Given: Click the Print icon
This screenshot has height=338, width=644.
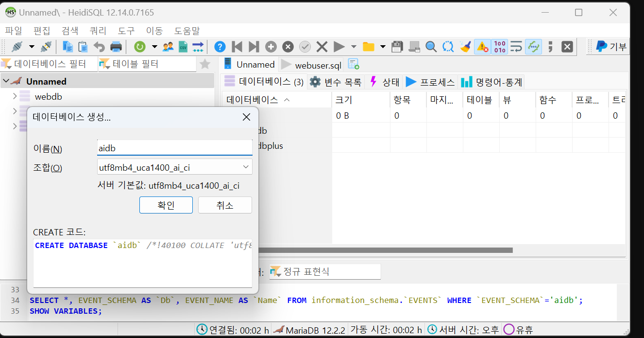Looking at the screenshot, I should [116, 47].
